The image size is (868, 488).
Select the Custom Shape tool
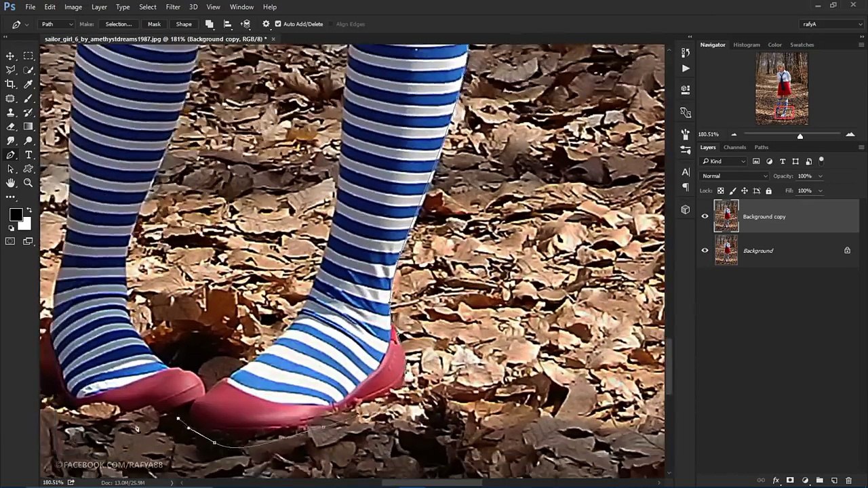click(x=28, y=169)
